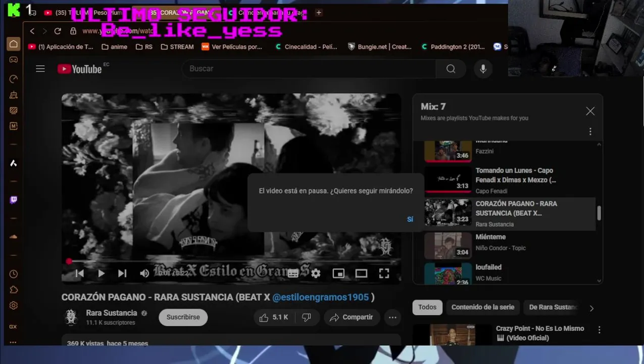Click the red video progress bar
Image resolution: width=644 pixels, height=364 pixels.
[231, 261]
